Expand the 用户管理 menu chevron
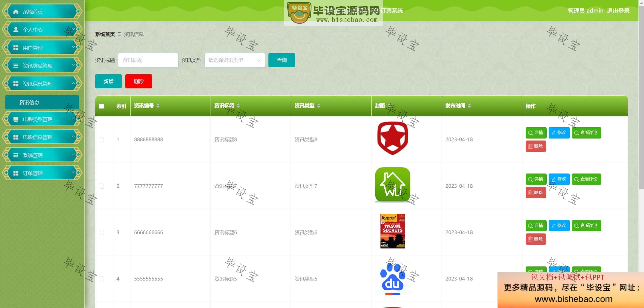644x308 pixels. point(73,47)
